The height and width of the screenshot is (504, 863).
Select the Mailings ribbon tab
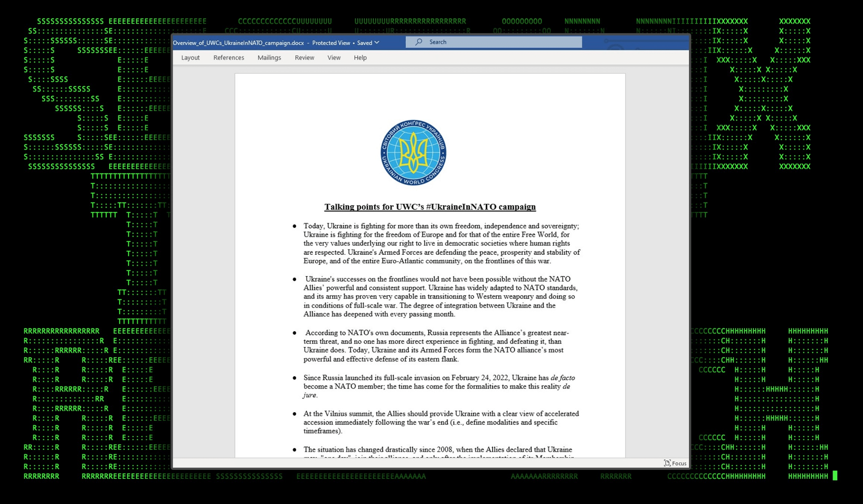click(269, 58)
